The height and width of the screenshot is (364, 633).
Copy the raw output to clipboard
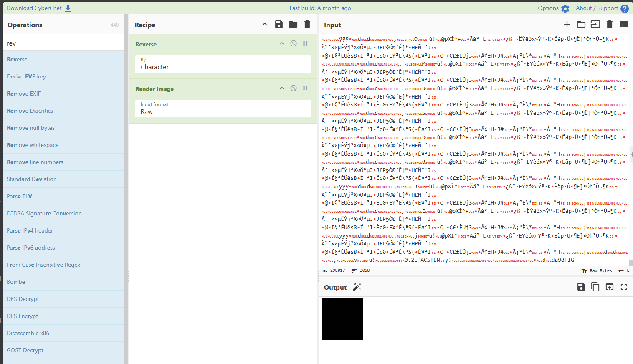(x=595, y=287)
